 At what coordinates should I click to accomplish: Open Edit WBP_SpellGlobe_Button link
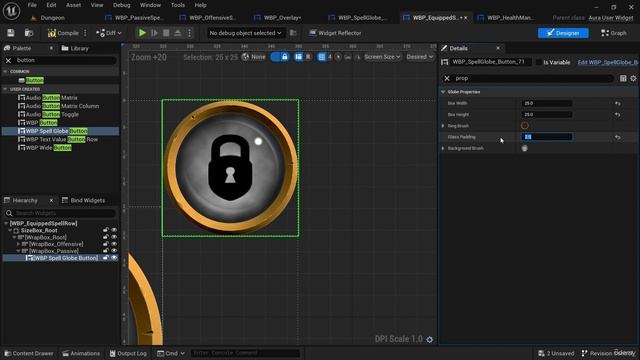[607, 62]
